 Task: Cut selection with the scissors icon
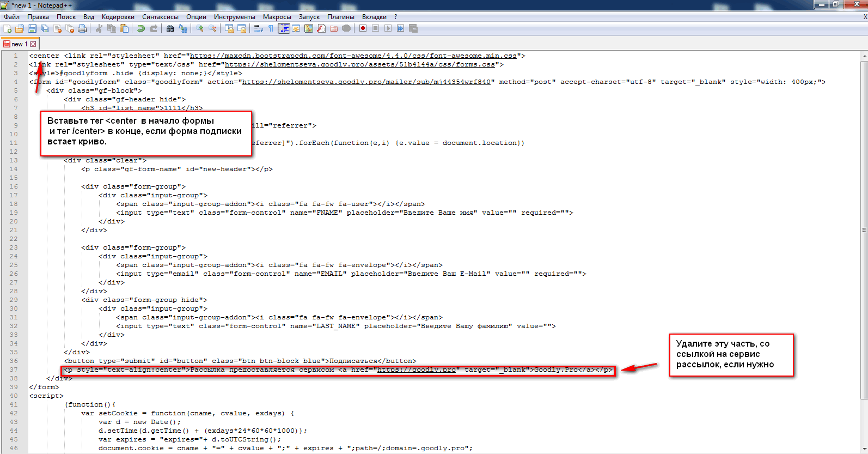[99, 28]
